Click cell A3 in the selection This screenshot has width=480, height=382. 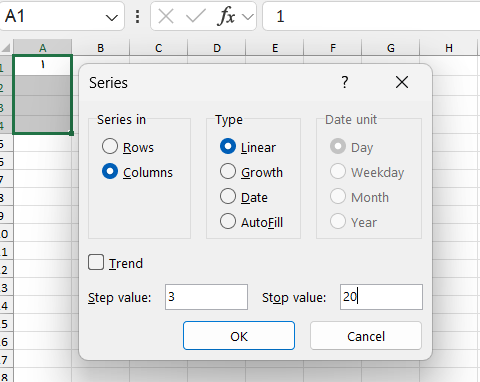(x=43, y=106)
